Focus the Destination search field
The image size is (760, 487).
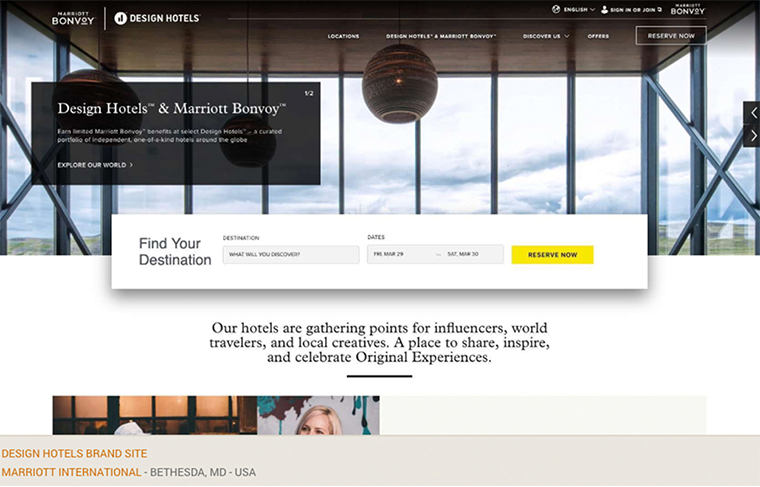291,255
